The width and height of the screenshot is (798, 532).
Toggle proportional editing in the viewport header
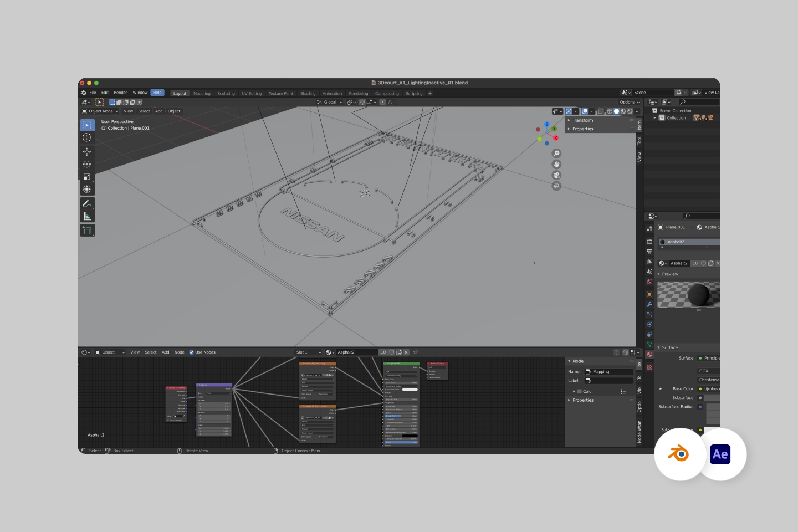(x=382, y=102)
